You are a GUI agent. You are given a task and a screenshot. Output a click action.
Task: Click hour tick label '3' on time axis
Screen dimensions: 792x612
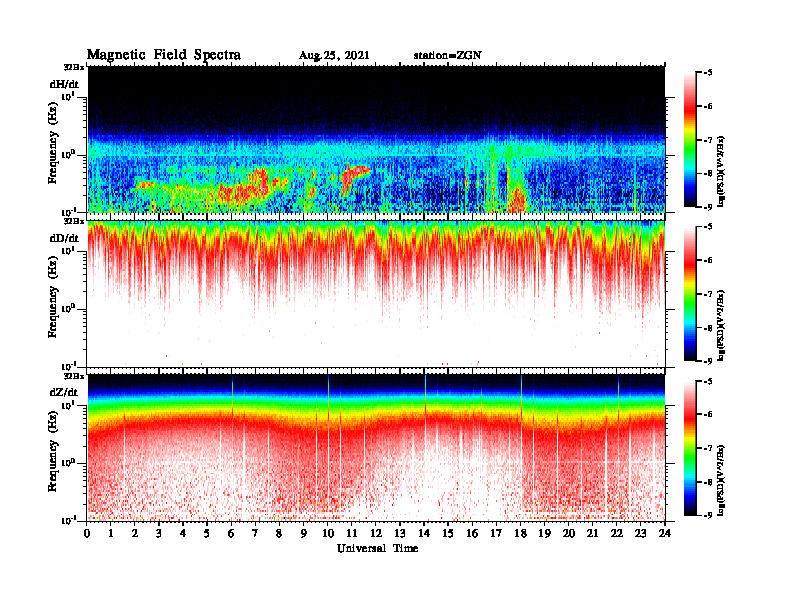coord(159,534)
